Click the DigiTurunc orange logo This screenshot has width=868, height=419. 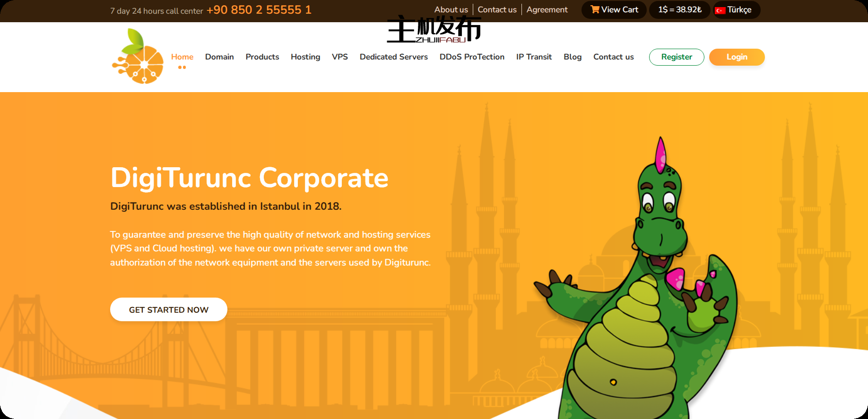pos(138,57)
